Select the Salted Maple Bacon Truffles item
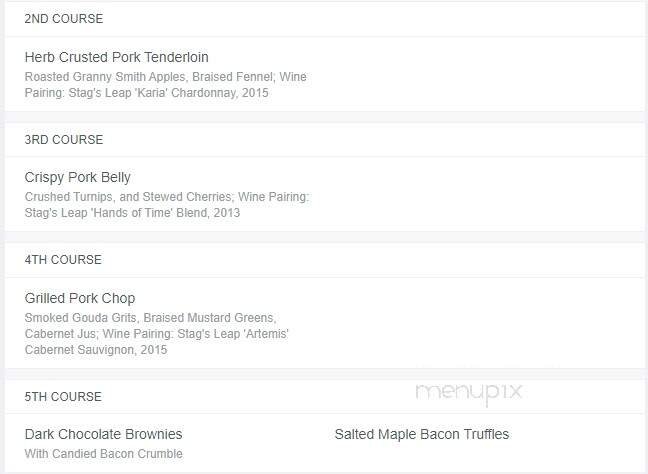This screenshot has height=474, width=648. [422, 434]
